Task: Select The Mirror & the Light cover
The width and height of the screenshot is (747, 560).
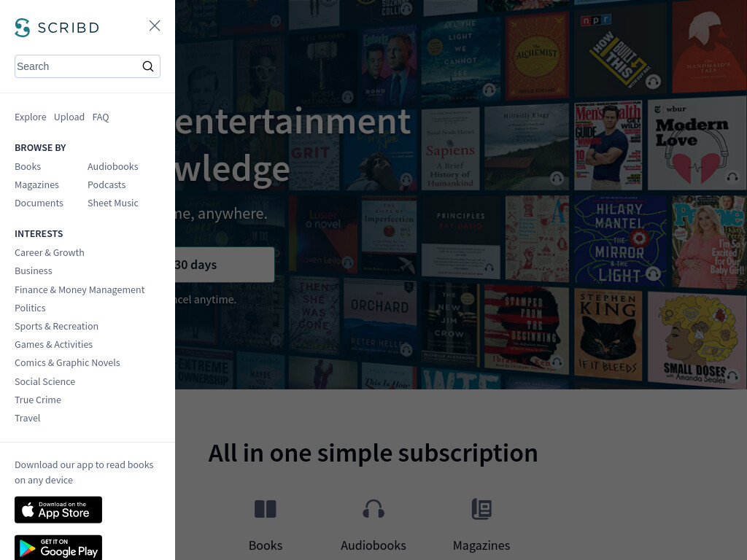Action: point(620,241)
